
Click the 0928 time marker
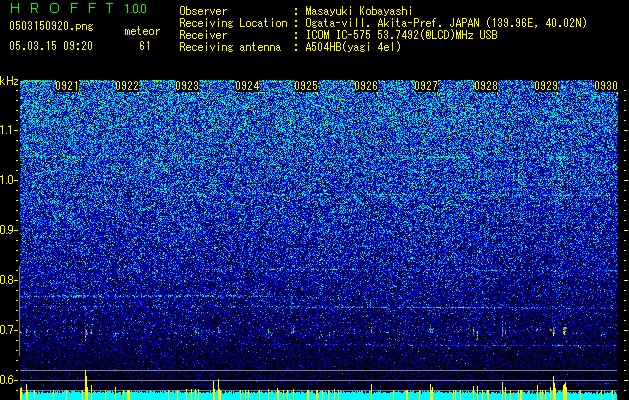pyautogui.click(x=486, y=86)
